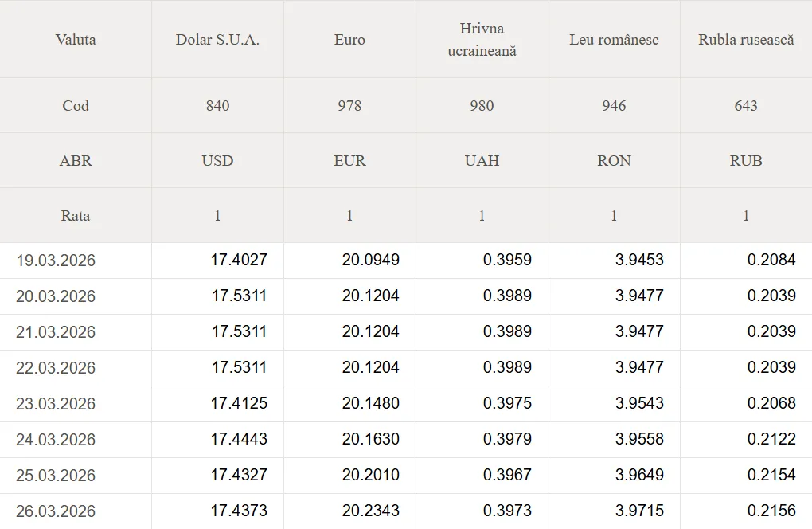812x529 pixels.
Task: Click currency code 643 cell
Action: [x=746, y=106]
